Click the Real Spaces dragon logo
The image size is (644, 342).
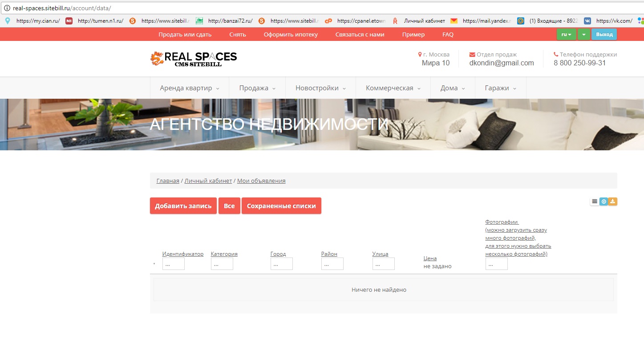[157, 58]
